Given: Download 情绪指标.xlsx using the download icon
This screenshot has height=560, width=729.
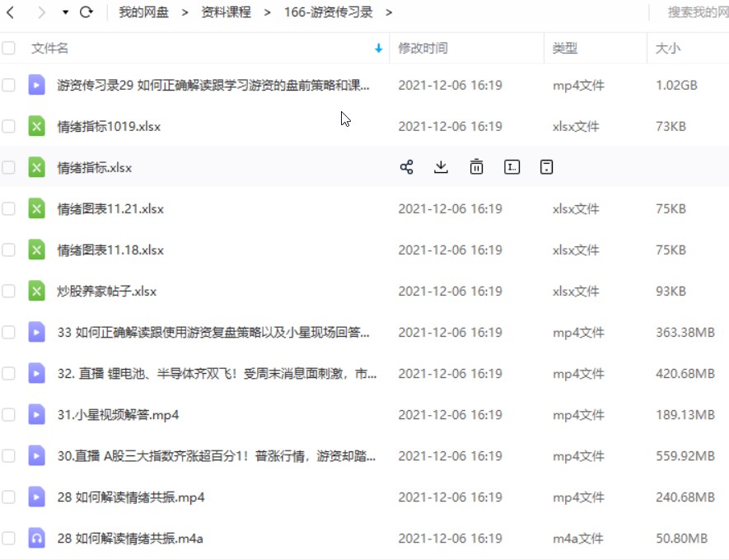Looking at the screenshot, I should (441, 167).
